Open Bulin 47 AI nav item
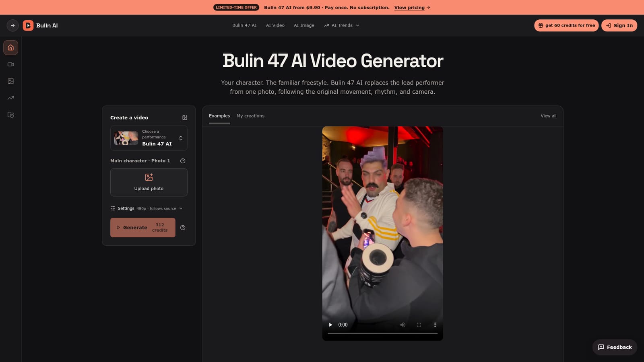The image size is (644, 362). (x=244, y=25)
